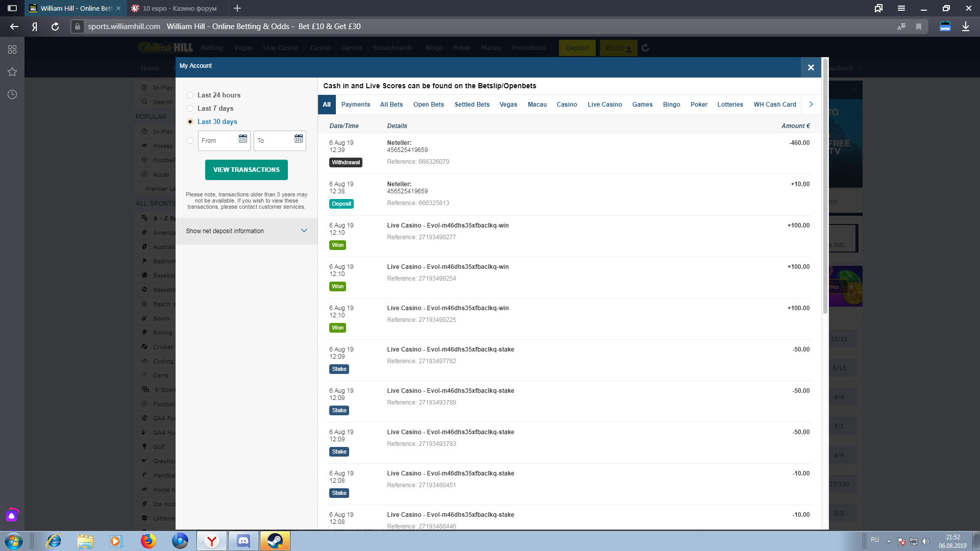Viewport: 980px width, 551px height.
Task: Switch to the Payments tab
Action: (x=355, y=105)
